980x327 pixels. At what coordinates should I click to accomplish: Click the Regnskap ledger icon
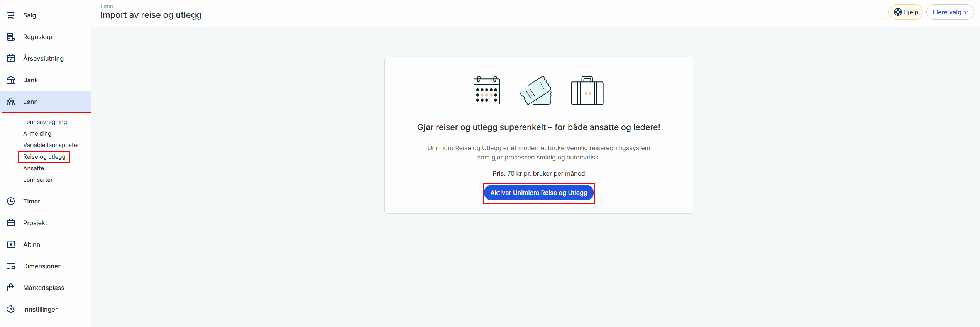click(11, 37)
